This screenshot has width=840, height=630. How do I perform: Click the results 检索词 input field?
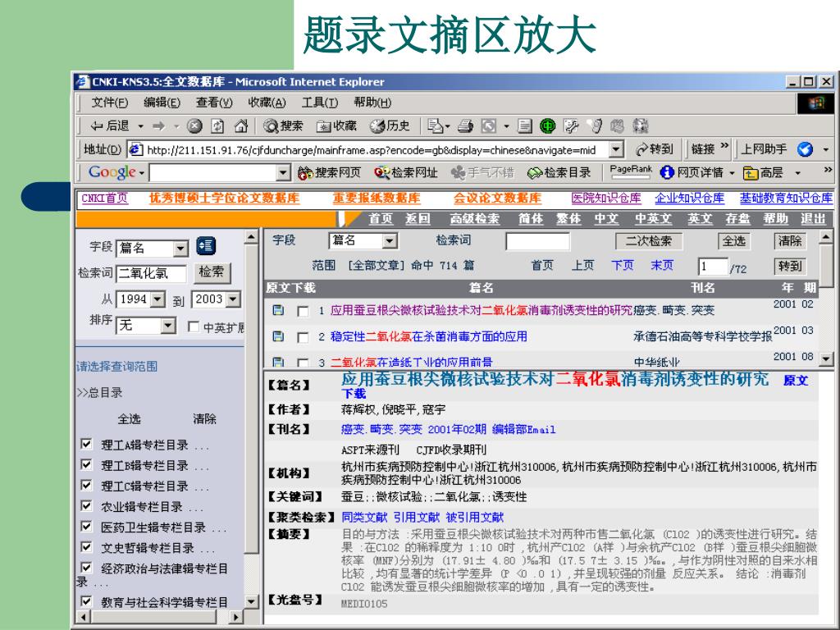point(537,241)
